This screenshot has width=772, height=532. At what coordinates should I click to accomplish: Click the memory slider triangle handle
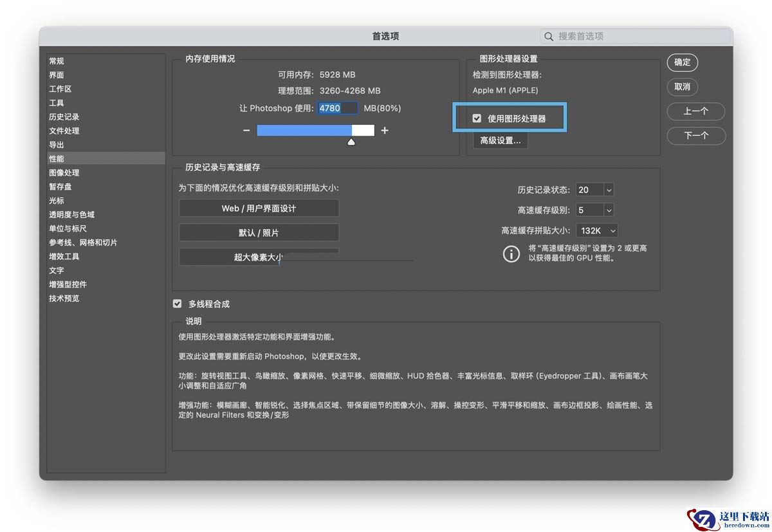coord(351,142)
